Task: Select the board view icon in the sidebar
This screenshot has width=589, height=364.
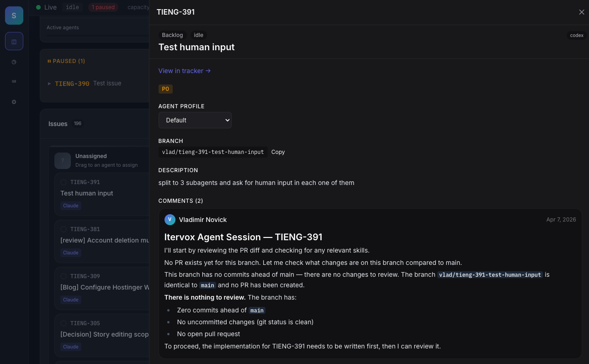Action: [x=14, y=41]
